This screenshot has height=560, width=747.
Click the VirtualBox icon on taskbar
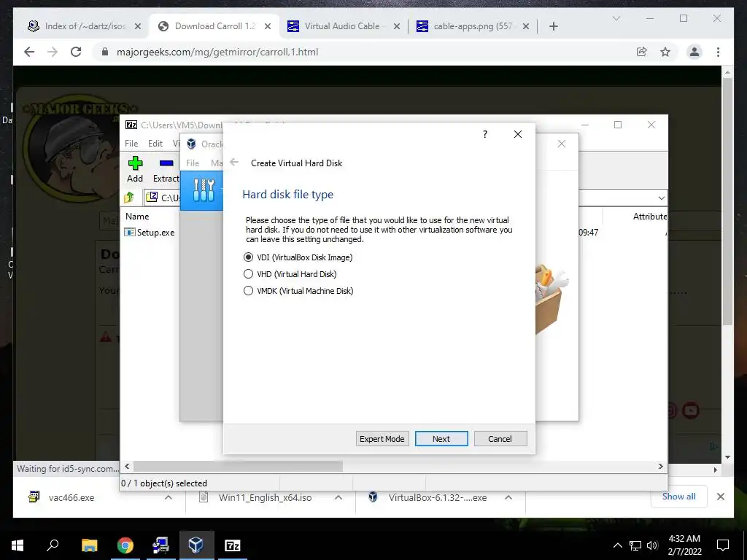196,545
